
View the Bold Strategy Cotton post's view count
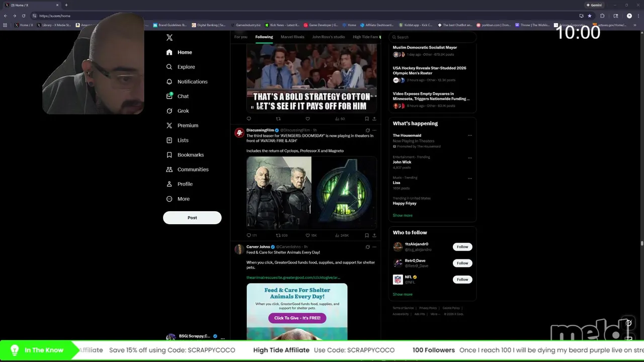pos(340,119)
